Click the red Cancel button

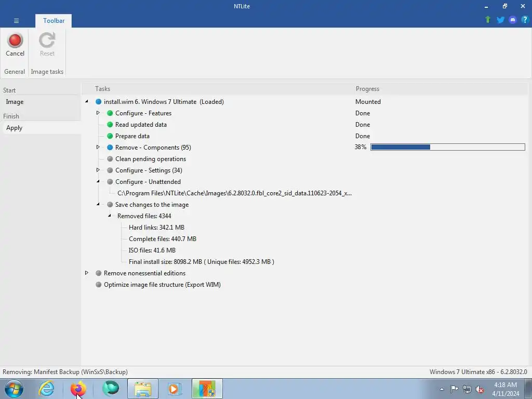point(15,45)
